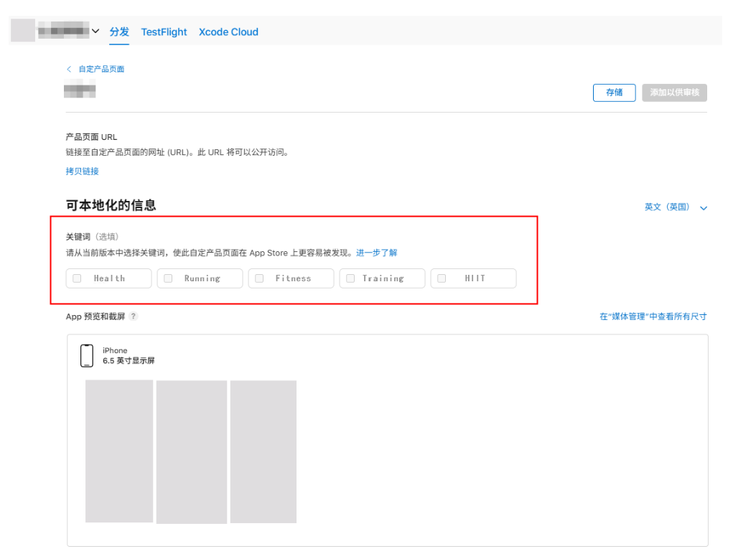Click the back chevron beside 自定产品页面
The image size is (756, 559).
tap(69, 69)
